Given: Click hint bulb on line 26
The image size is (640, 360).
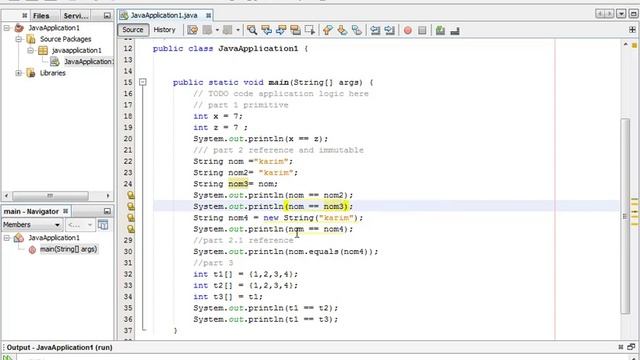Looking at the screenshot, I should pyautogui.click(x=131, y=207).
